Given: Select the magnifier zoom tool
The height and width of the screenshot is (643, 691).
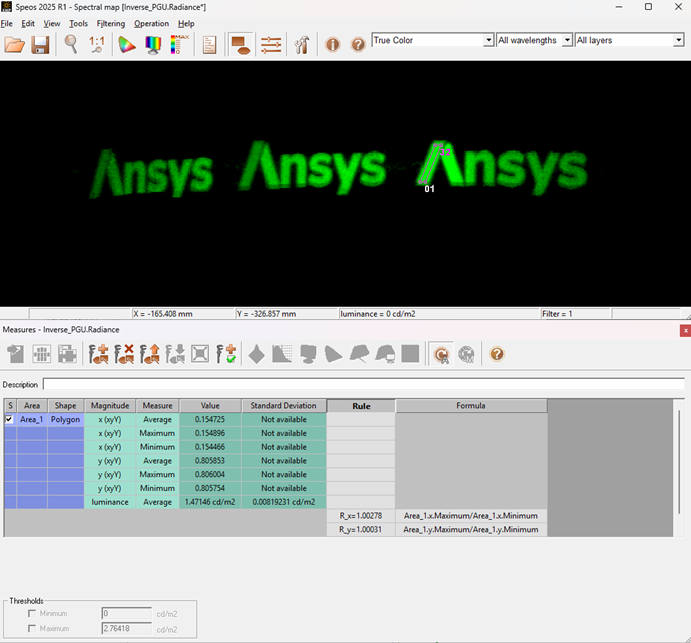Looking at the screenshot, I should pos(71,45).
